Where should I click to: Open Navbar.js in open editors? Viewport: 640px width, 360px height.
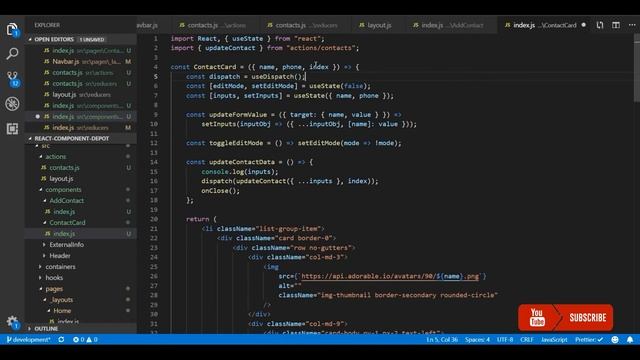[80, 62]
